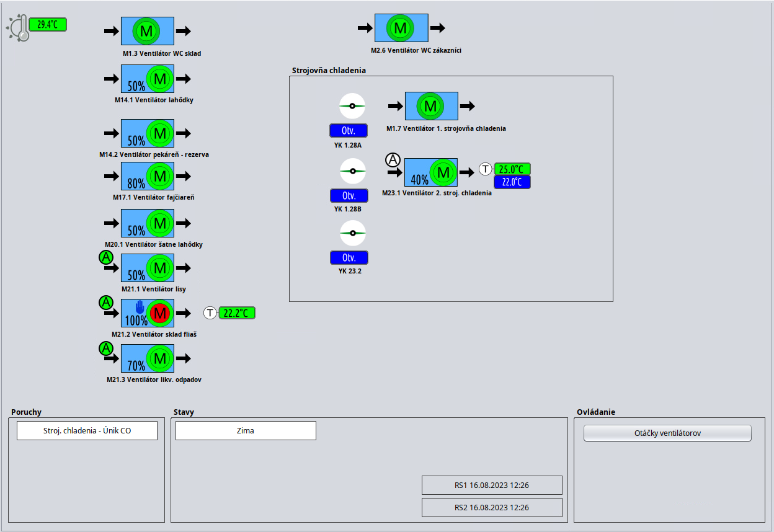
Task: Click the blue manual hand icon on M21.2
Action: [x=140, y=307]
